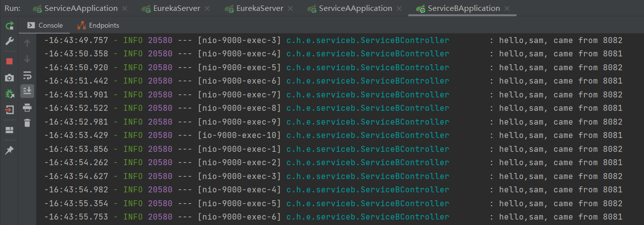Toggle soft-wrap in the console
The image size is (644, 225).
coord(27,75)
